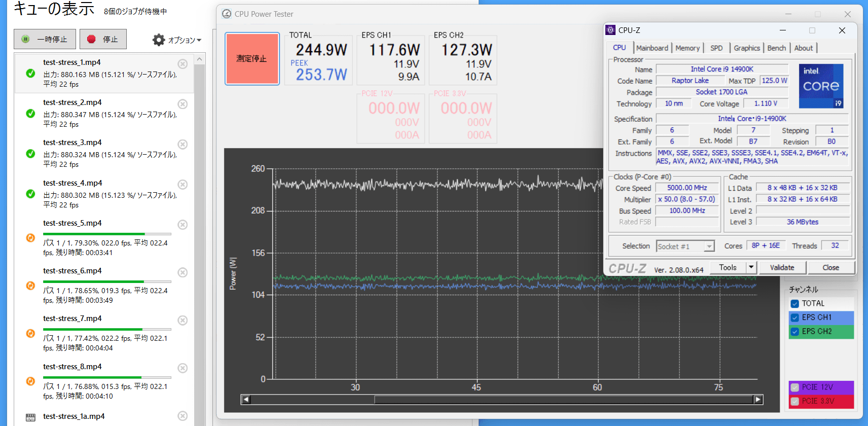This screenshot has width=868, height=426.
Task: Select the test-stress_4.mp4 queue item
Action: pyautogui.click(x=104, y=194)
